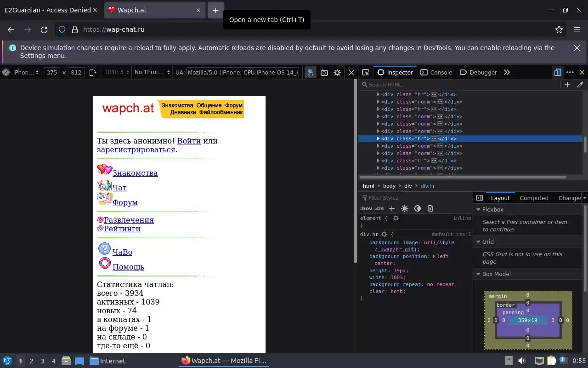Viewport: 588px width, 368px height.
Task: Click the 359×19 content box value
Action: pyautogui.click(x=527, y=320)
